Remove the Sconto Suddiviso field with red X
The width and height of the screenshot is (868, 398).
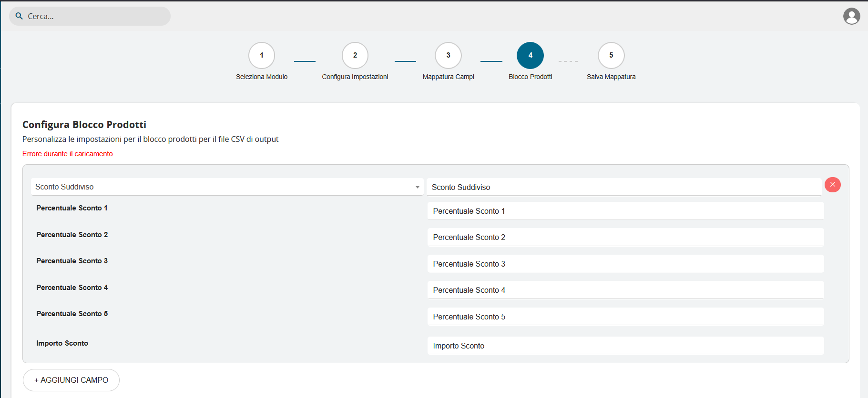pos(832,185)
